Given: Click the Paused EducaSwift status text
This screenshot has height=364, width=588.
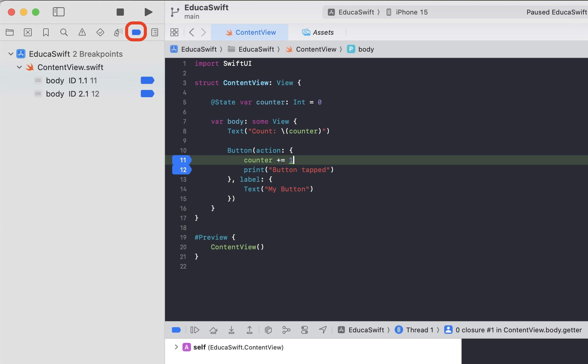Looking at the screenshot, I should (557, 12).
